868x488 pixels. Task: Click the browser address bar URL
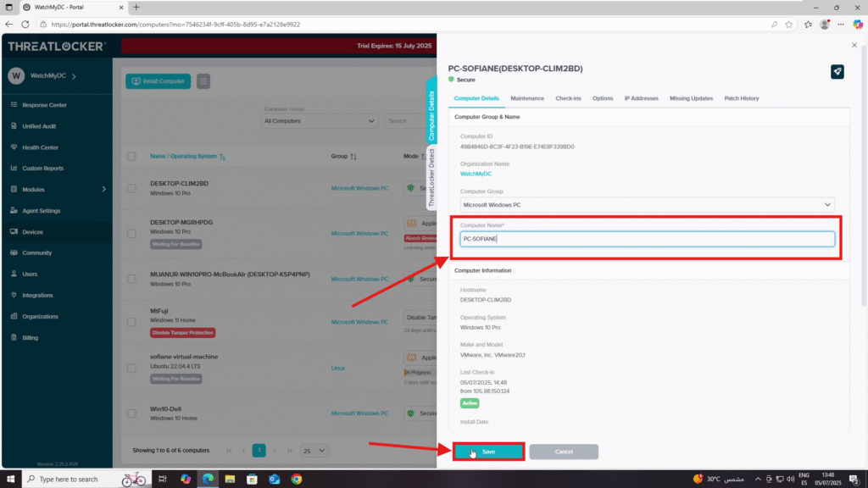pyautogui.click(x=175, y=25)
